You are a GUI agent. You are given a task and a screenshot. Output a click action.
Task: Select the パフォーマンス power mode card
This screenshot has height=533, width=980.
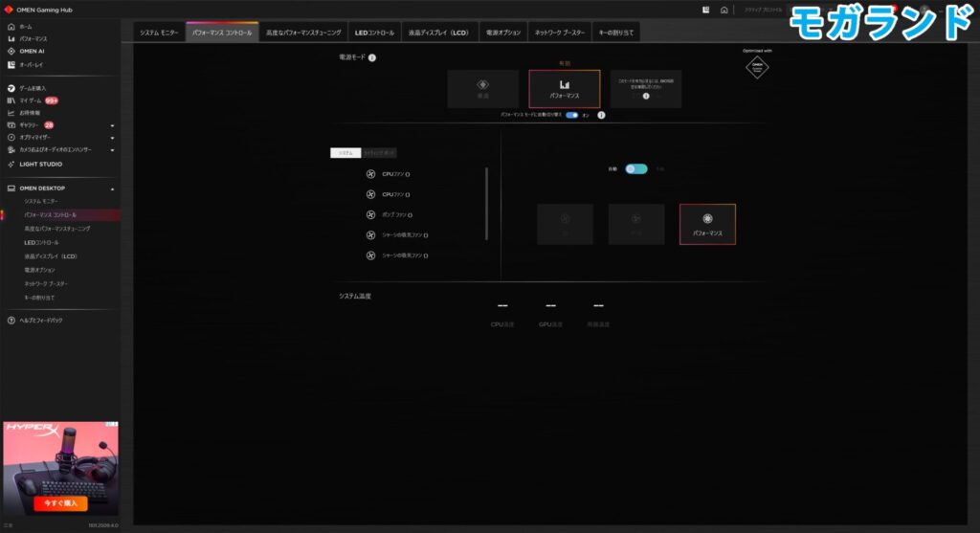click(565, 89)
